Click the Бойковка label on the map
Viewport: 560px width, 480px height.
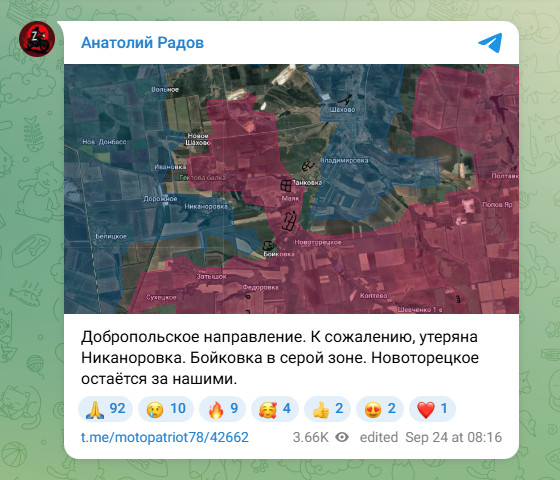tap(279, 254)
